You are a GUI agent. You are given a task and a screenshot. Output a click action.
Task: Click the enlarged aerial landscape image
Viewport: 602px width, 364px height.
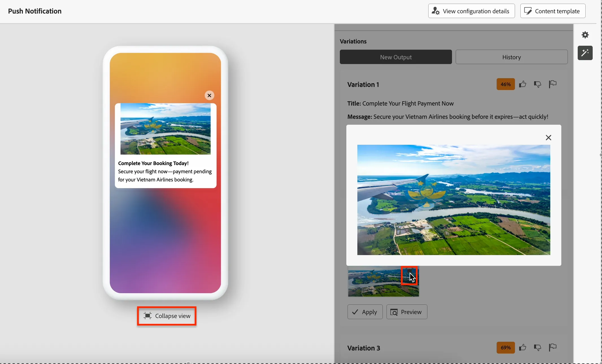click(454, 200)
